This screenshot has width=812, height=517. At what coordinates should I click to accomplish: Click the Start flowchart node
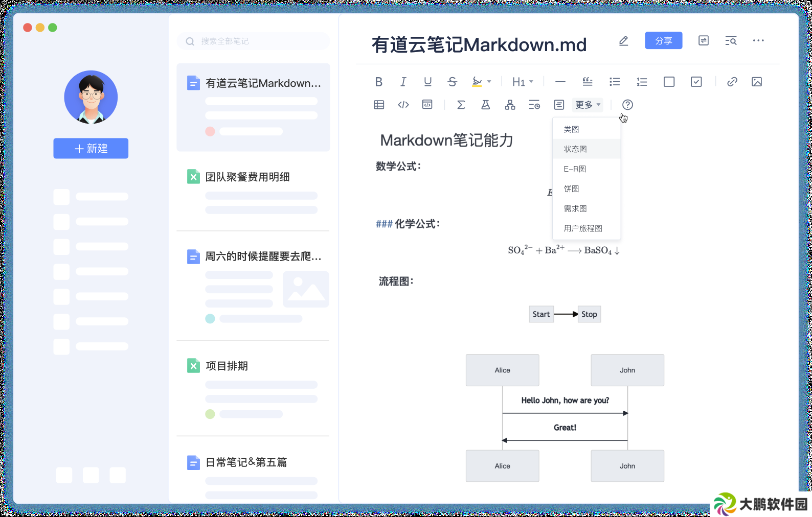click(x=541, y=314)
